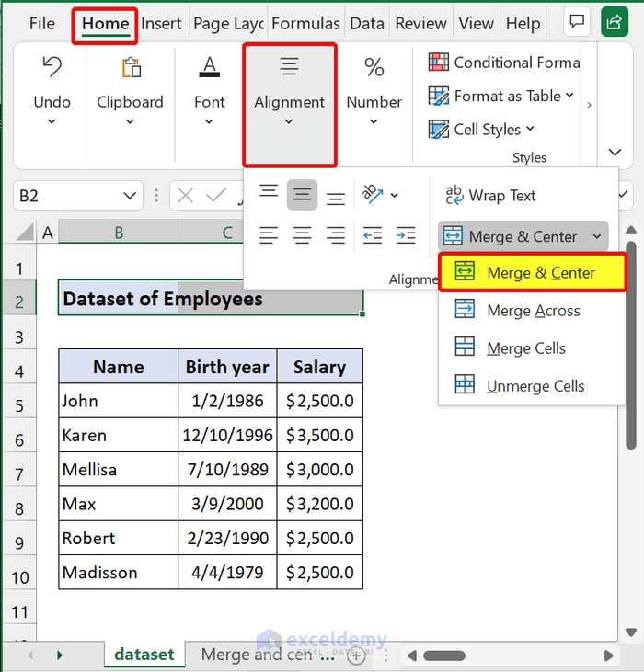
Task: Open the Merge and cen sheet tab
Action: click(x=258, y=655)
